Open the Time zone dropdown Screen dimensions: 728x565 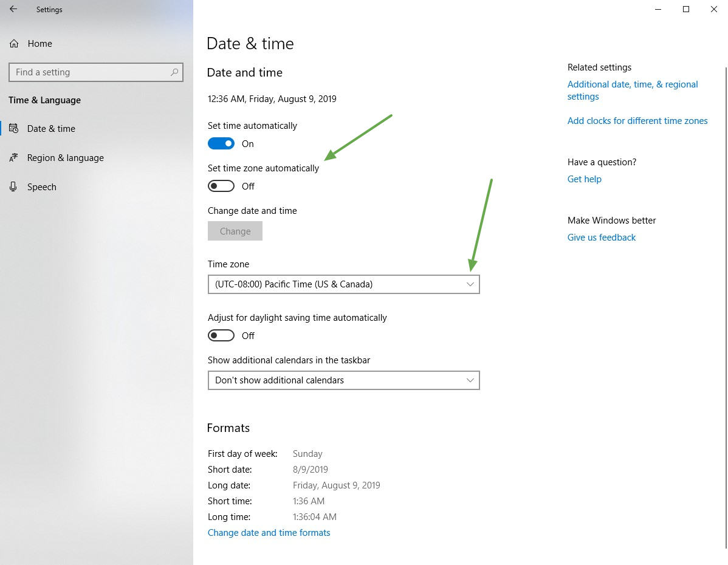coord(343,284)
